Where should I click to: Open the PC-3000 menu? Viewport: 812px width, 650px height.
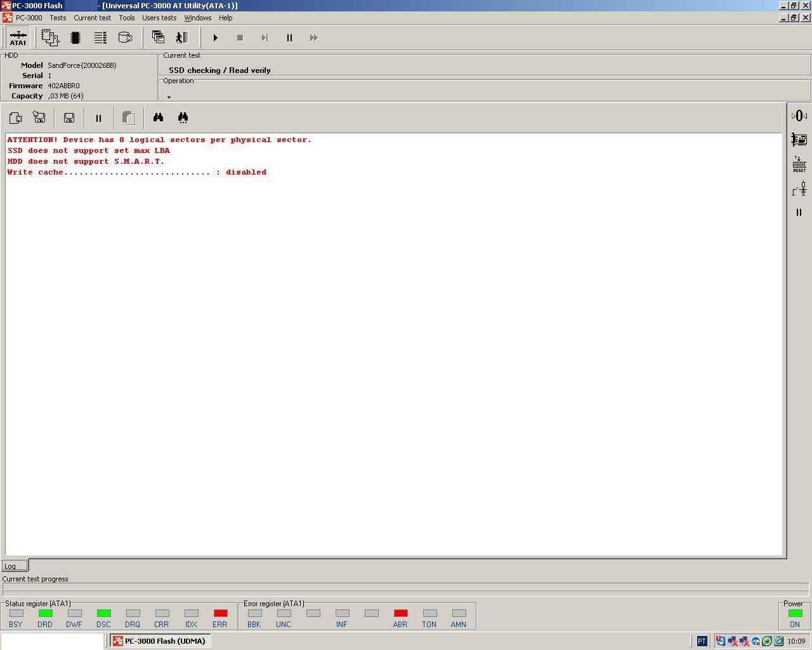coord(29,18)
